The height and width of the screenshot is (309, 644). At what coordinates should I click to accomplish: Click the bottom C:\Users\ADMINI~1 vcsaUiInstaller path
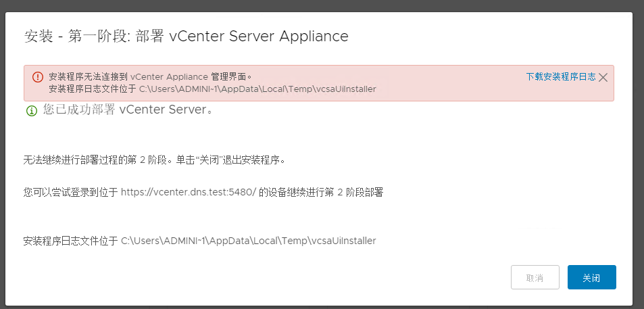[248, 240]
